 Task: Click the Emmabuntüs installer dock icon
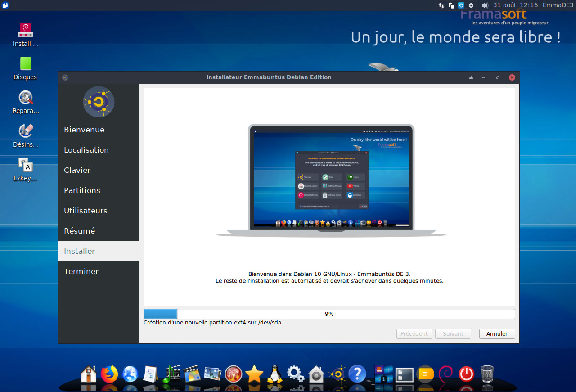337,374
